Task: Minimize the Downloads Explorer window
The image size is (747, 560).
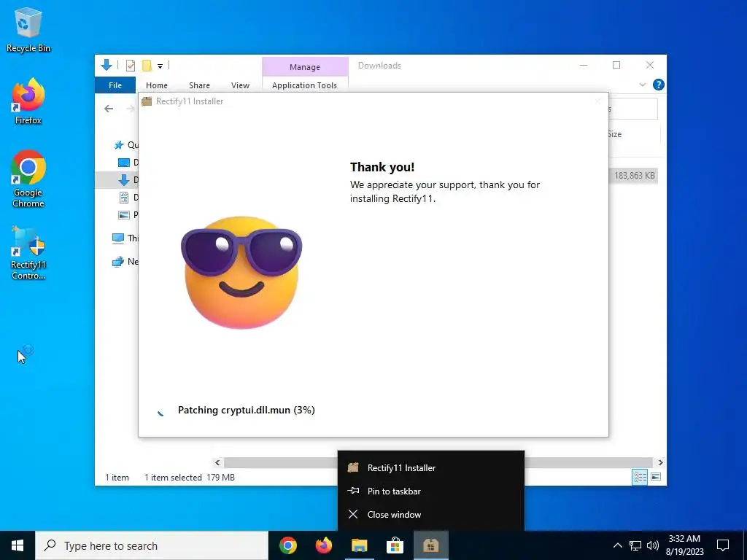Action: coord(584,65)
